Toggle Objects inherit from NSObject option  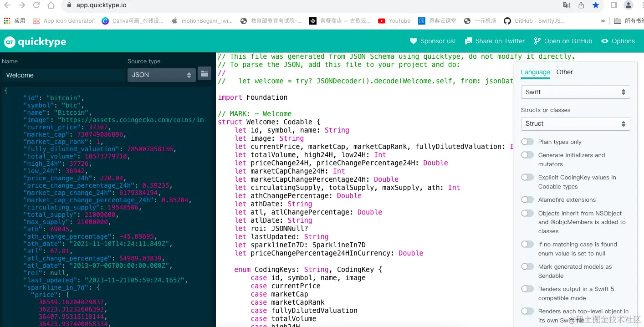coord(527,213)
